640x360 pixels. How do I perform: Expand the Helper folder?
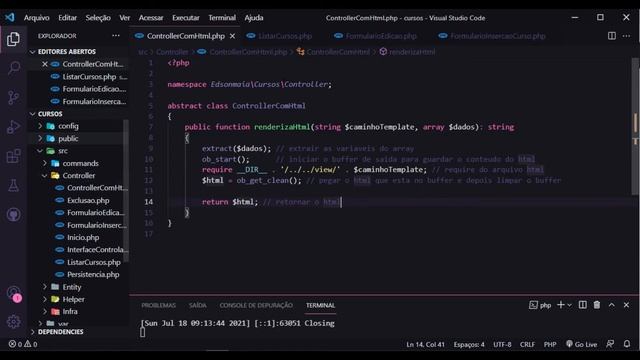(x=73, y=299)
